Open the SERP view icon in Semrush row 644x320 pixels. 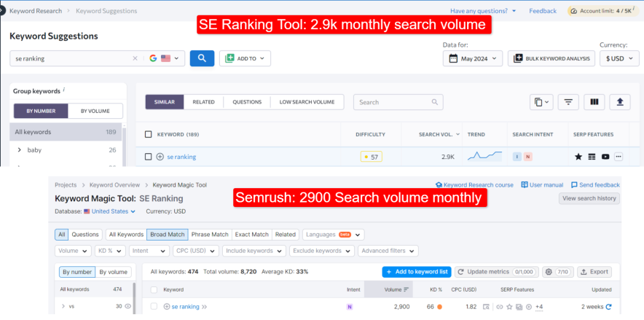[486, 306]
